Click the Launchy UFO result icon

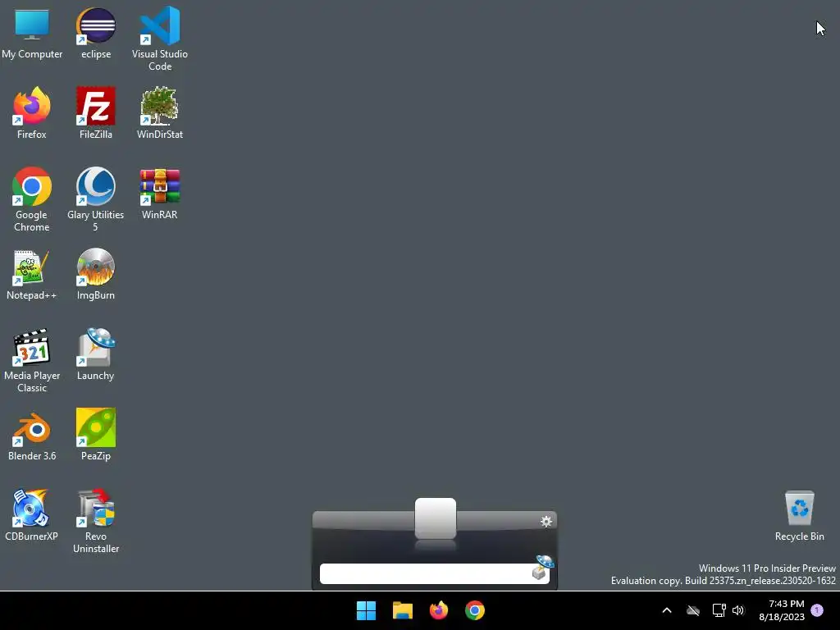click(543, 568)
